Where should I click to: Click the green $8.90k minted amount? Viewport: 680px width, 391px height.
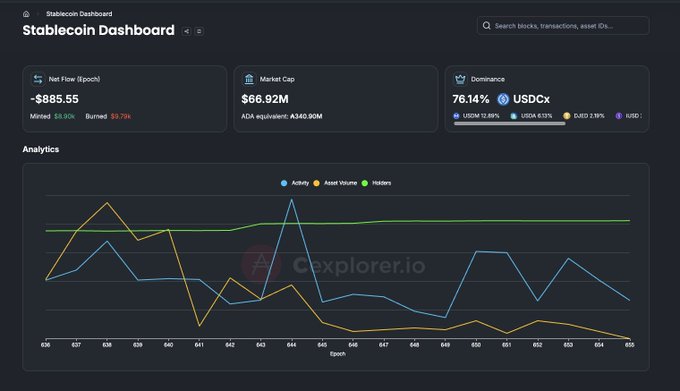(x=65, y=116)
